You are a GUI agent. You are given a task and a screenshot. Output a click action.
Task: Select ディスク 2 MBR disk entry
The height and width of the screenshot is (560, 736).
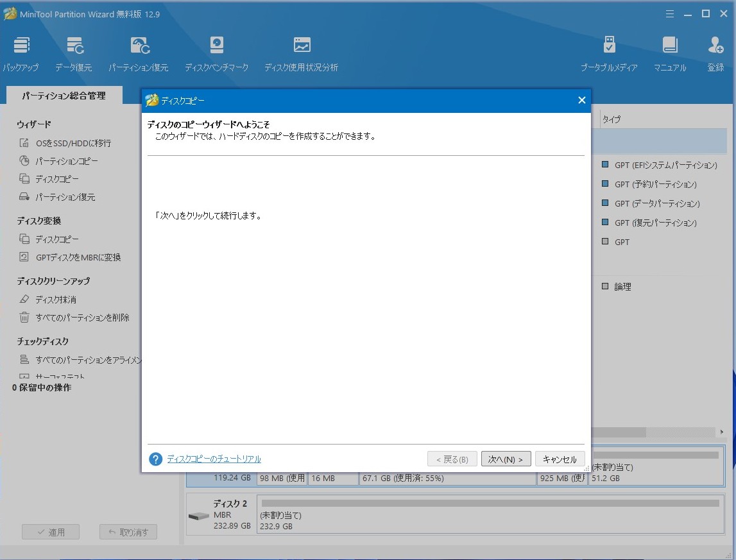(x=221, y=514)
